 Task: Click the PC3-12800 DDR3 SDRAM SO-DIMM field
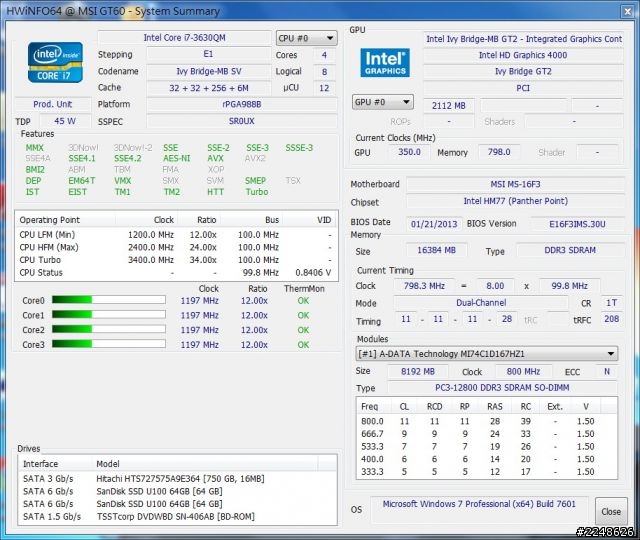pyautogui.click(x=502, y=387)
